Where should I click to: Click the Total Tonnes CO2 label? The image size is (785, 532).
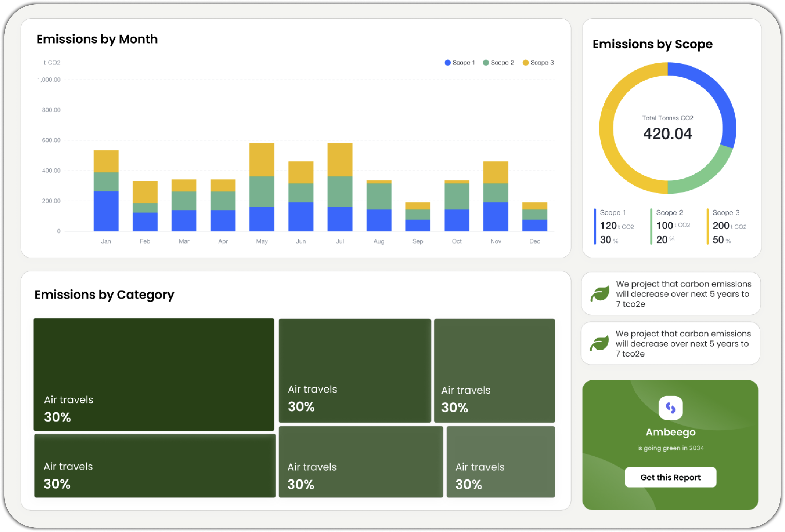click(x=667, y=118)
